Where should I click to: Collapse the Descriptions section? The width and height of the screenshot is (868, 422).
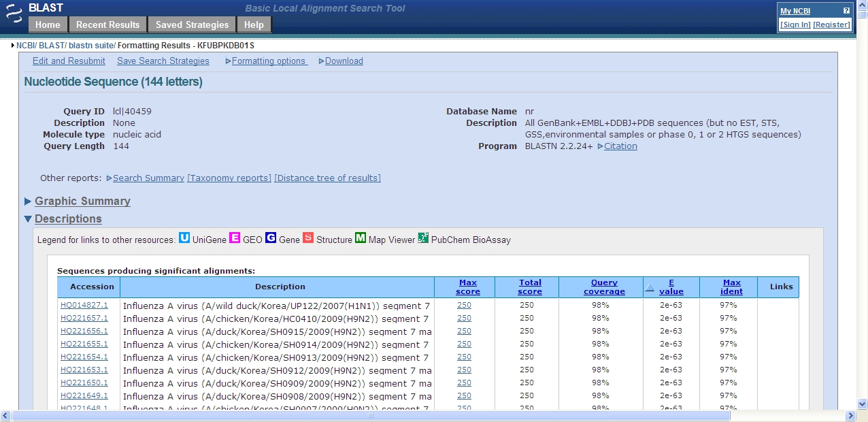click(x=68, y=219)
